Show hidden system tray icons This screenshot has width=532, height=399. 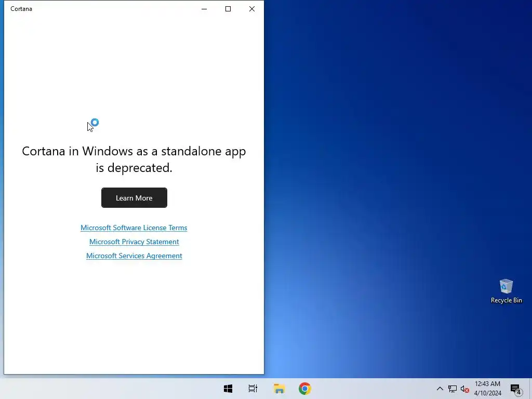click(440, 389)
